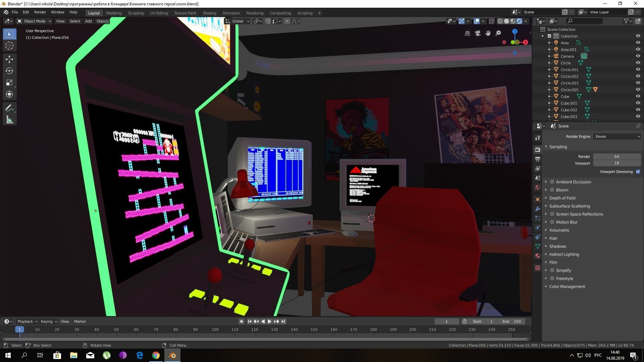Toggle camera view in viewport
Screen dimensions: 644x362
478,33
